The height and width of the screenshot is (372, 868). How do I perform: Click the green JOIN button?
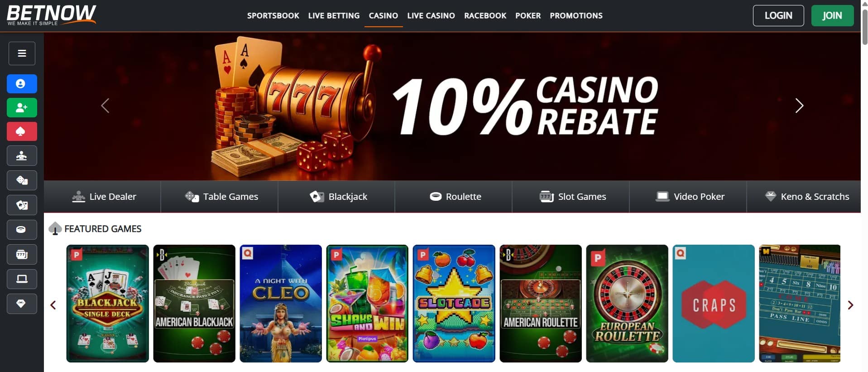click(x=832, y=15)
